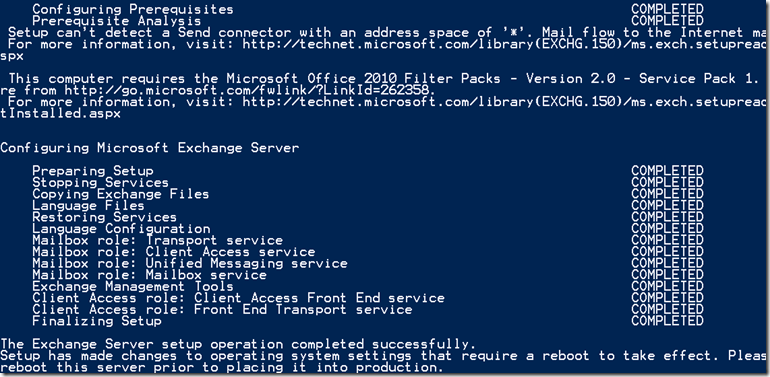
Task: Click COMPLETED status beside Preparing Setup
Action: (667, 171)
